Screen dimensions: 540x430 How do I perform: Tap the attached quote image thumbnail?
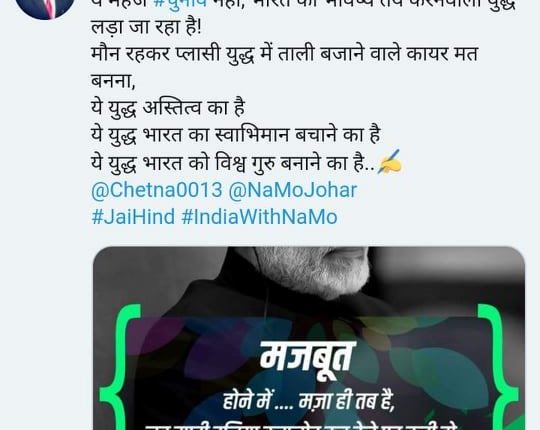309,338
